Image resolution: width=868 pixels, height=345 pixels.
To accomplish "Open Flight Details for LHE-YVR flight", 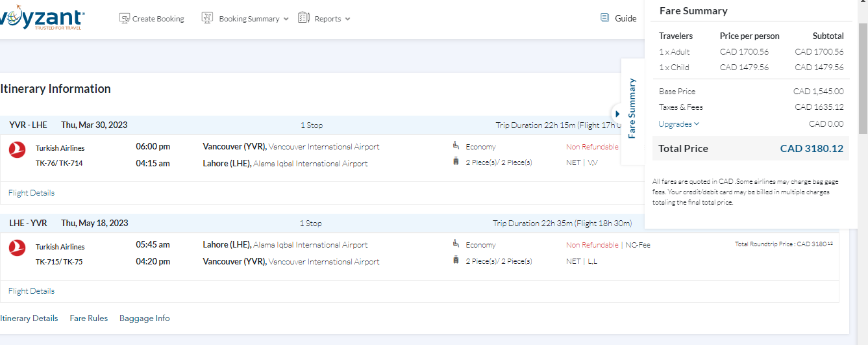I will coord(31,291).
